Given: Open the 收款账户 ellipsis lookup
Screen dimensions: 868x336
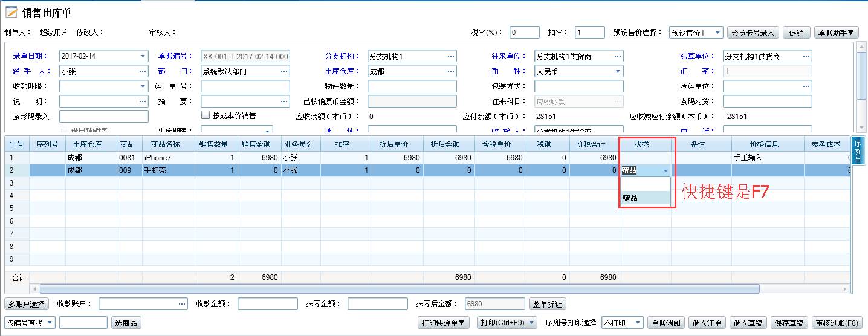Looking at the screenshot, I should coord(181,304).
